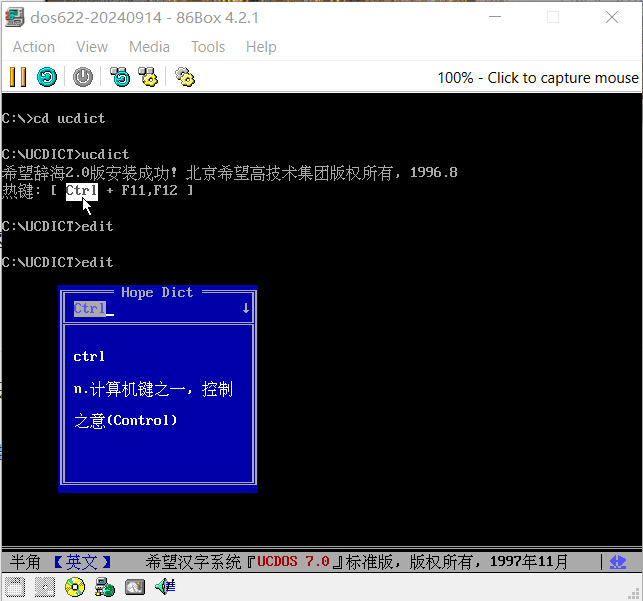Open machine settings gear icon

[185, 77]
